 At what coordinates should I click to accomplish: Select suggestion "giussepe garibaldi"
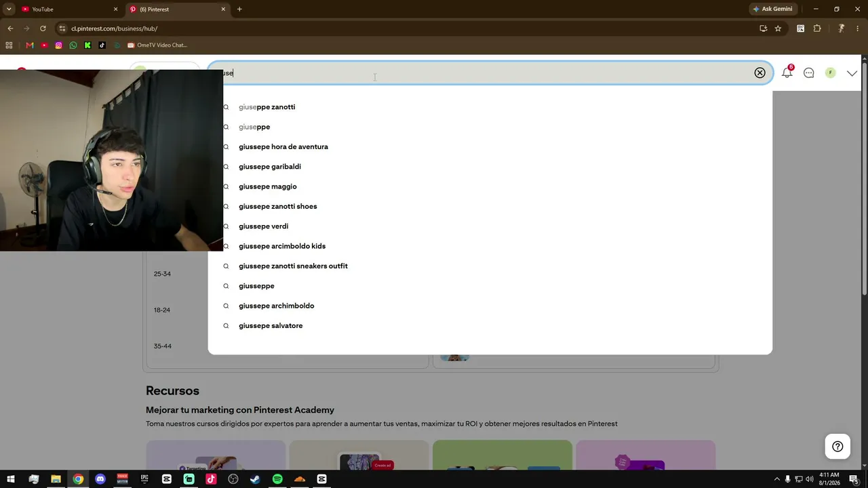tap(270, 167)
